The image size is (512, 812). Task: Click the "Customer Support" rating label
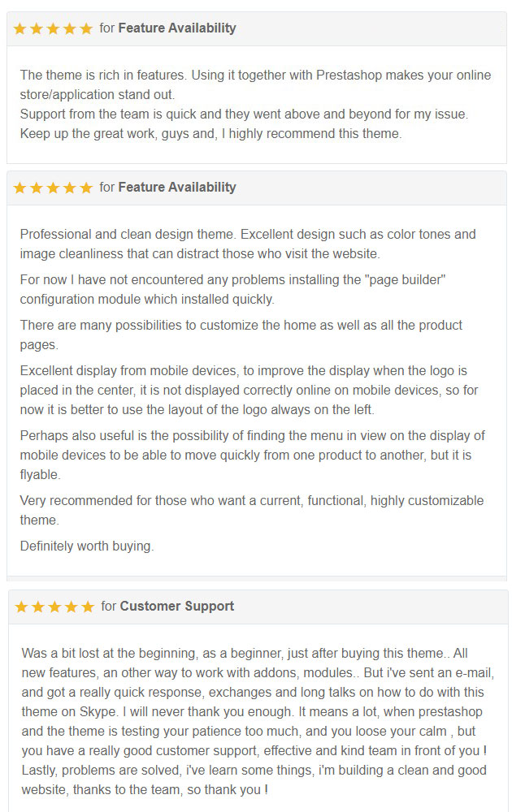click(176, 606)
